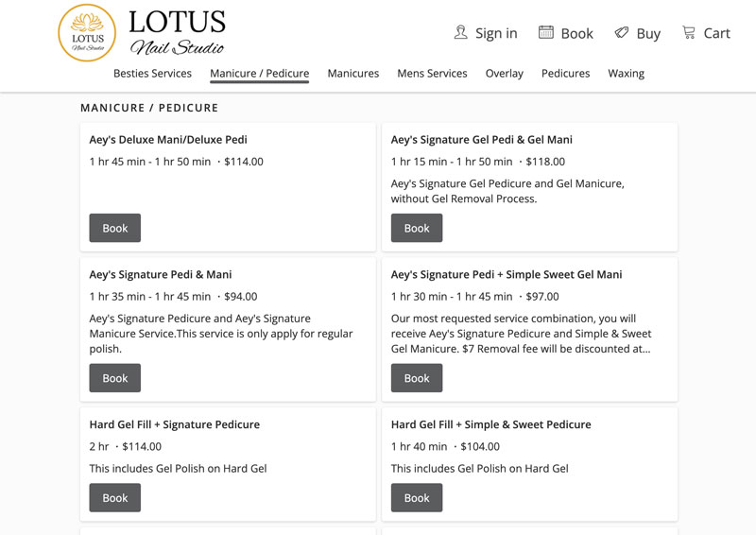Screen dimensions: 756x535
Task: Click the title Aey's Signature Gel Pedi & Gel Mani
Action: [482, 139]
